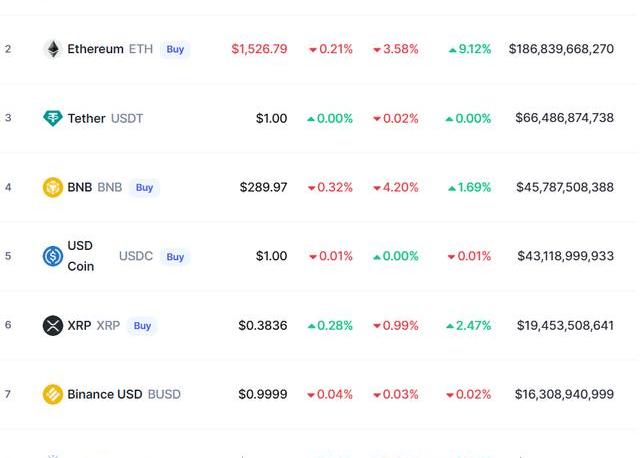This screenshot has height=458, width=640.
Task: Buy Ethereum using the Buy button
Action: pyautogui.click(x=175, y=49)
